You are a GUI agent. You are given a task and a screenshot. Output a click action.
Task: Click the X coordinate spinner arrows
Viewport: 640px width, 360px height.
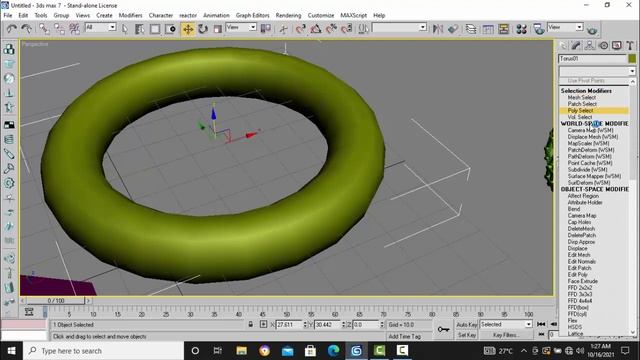[305, 324]
